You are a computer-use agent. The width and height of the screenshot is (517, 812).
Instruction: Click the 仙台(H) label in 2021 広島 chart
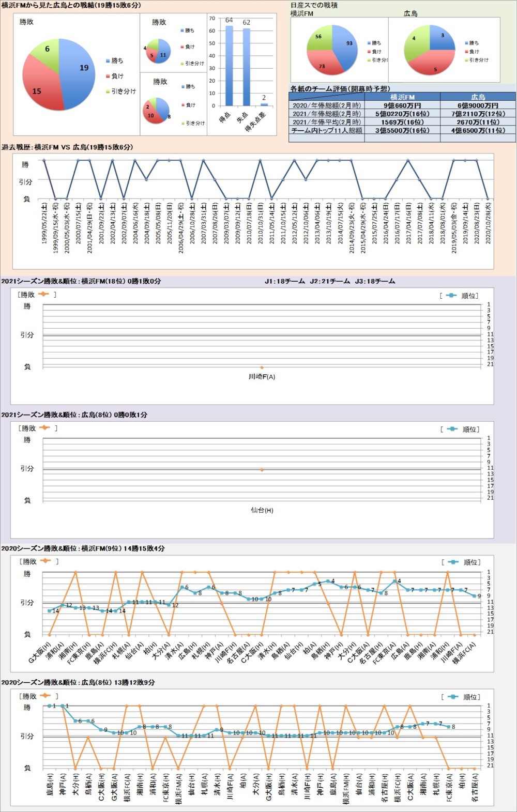click(262, 510)
